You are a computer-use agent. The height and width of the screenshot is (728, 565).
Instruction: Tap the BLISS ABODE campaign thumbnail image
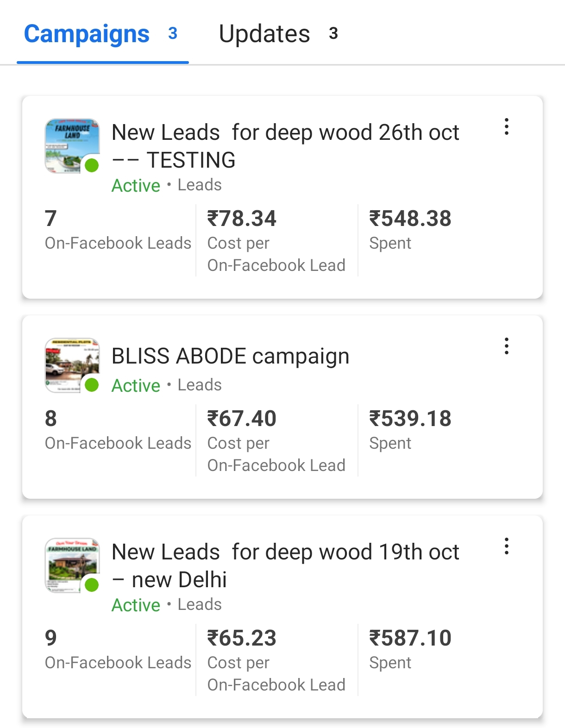coord(72,365)
